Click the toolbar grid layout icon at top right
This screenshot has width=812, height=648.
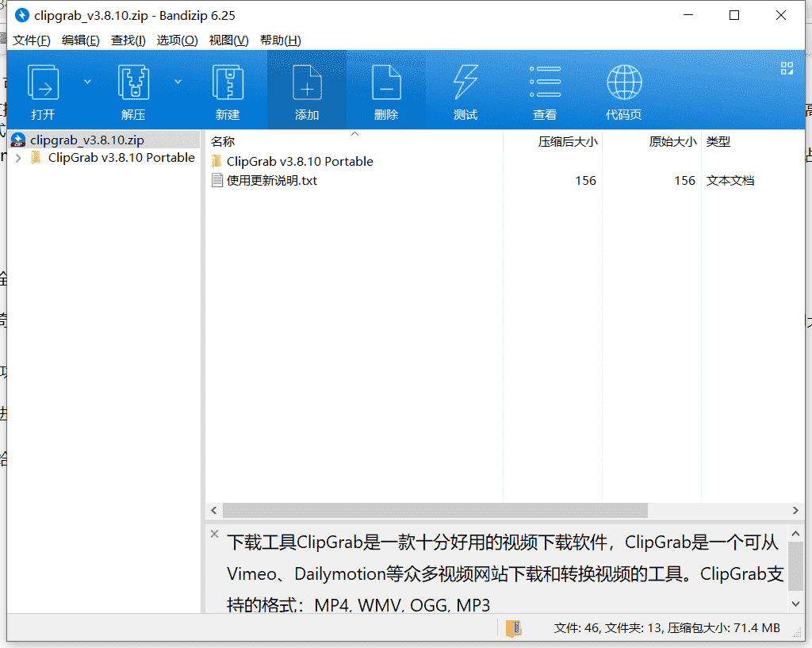pos(787,68)
